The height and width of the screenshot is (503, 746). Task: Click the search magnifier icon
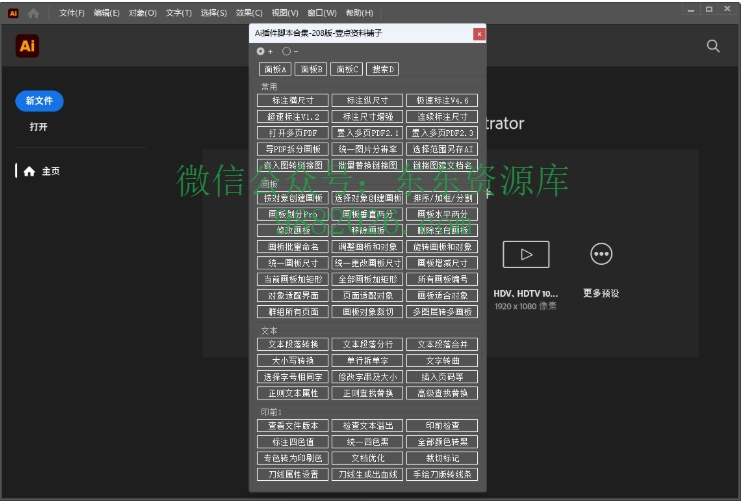(713, 46)
